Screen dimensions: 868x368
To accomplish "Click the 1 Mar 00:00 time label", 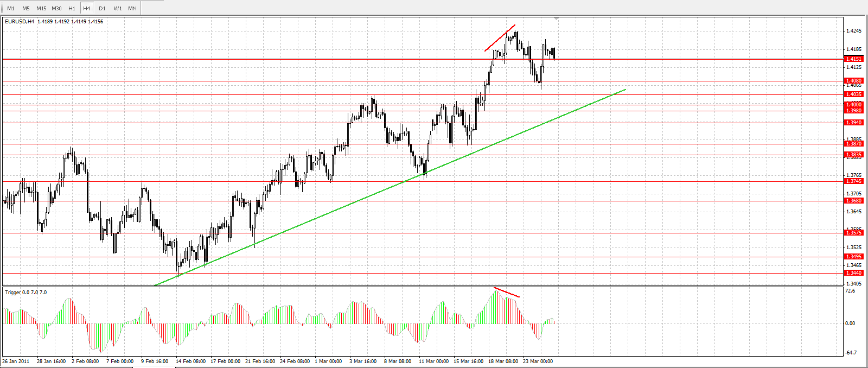I will (x=328, y=361).
